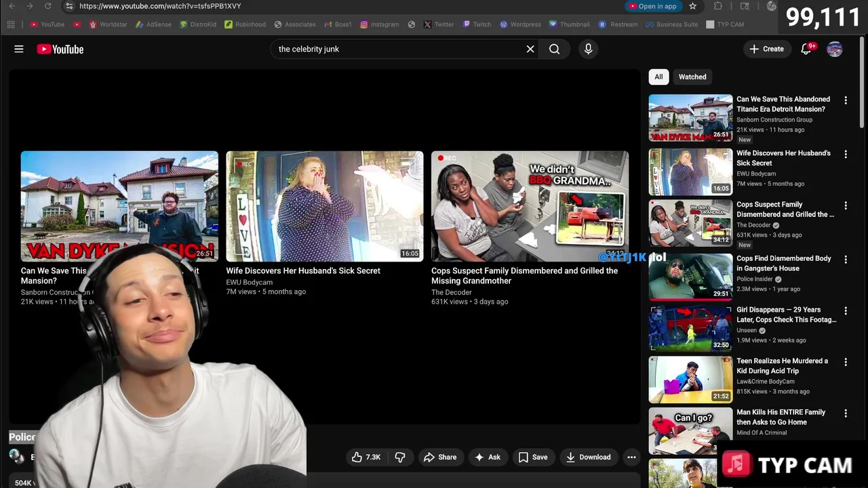Screen dimensions: 868x488
Task: Open YouTube notifications bell
Action: [x=806, y=49]
